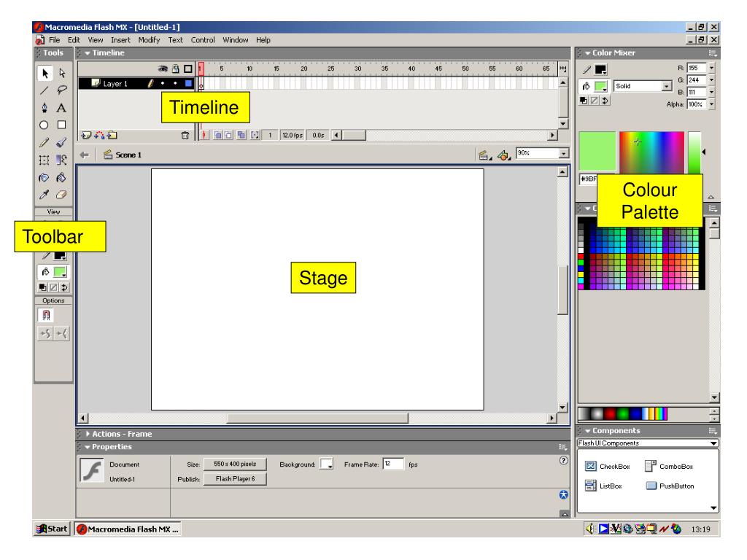Image resolution: width=747 pixels, height=560 pixels.
Task: Select the Line tool
Action: 44,90
